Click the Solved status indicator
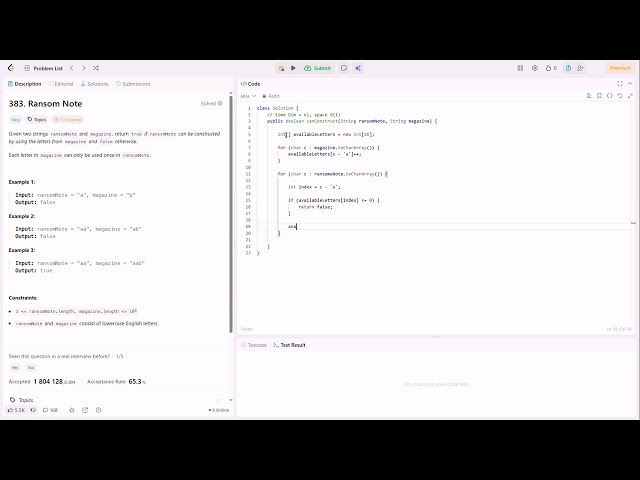This screenshot has width=640, height=480. (x=211, y=104)
